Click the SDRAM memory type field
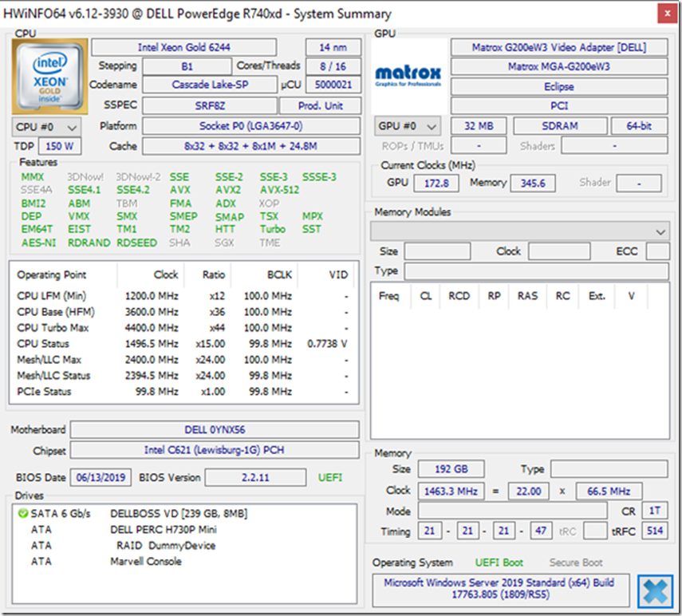682x616 pixels. tap(560, 126)
